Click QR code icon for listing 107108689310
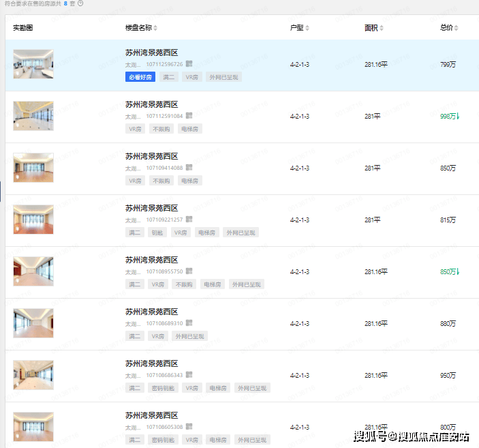 tap(189, 323)
